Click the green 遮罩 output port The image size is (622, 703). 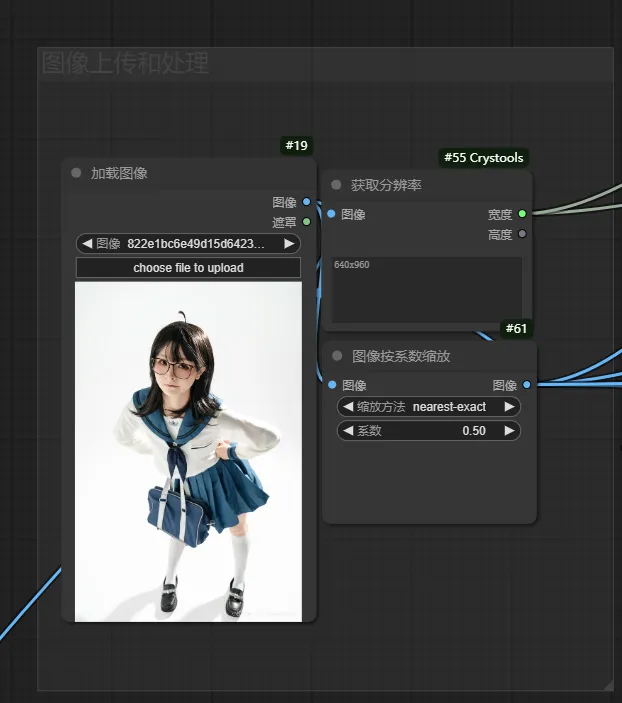(306, 222)
